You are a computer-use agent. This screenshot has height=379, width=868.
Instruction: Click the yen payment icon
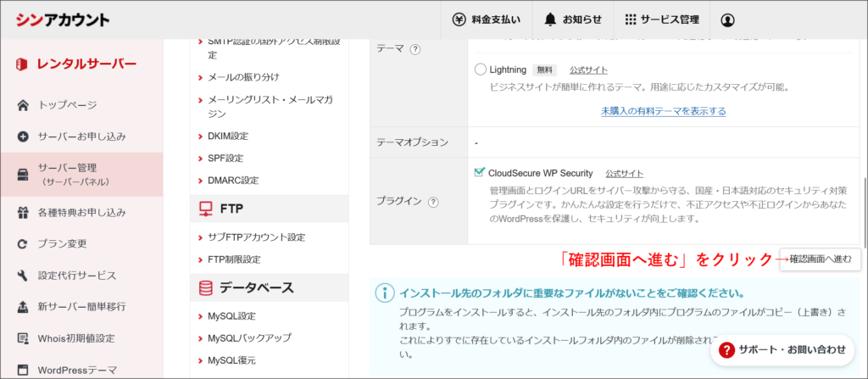pos(459,20)
